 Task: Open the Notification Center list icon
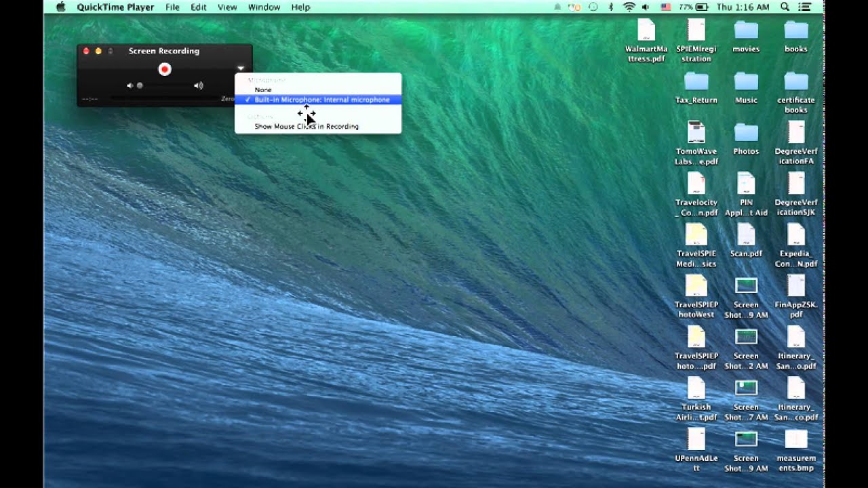coord(805,7)
